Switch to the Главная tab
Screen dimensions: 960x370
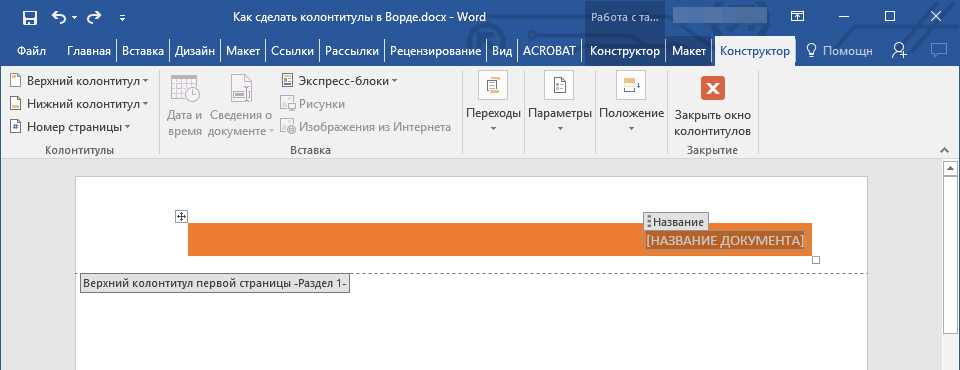click(89, 51)
